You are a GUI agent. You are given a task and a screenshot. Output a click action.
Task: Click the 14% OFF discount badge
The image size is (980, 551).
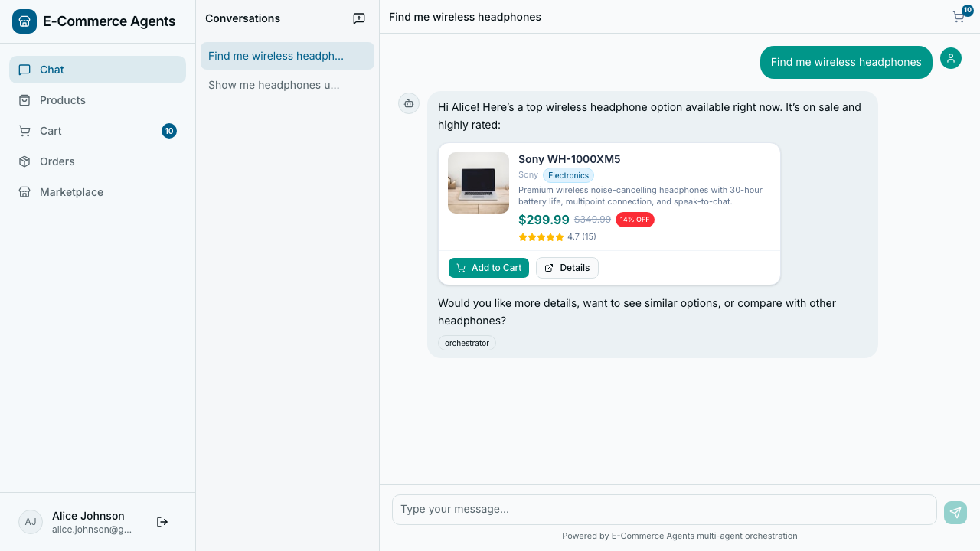coord(635,220)
